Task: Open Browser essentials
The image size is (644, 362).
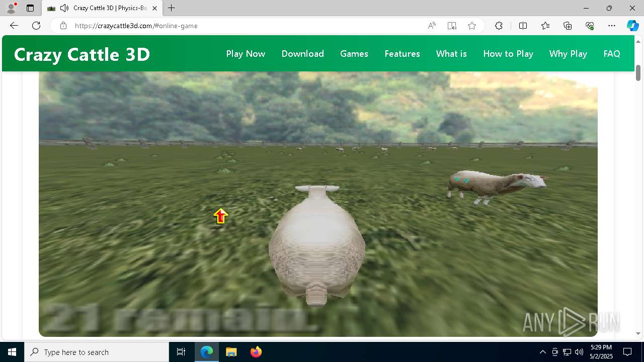Action: pyautogui.click(x=590, y=26)
